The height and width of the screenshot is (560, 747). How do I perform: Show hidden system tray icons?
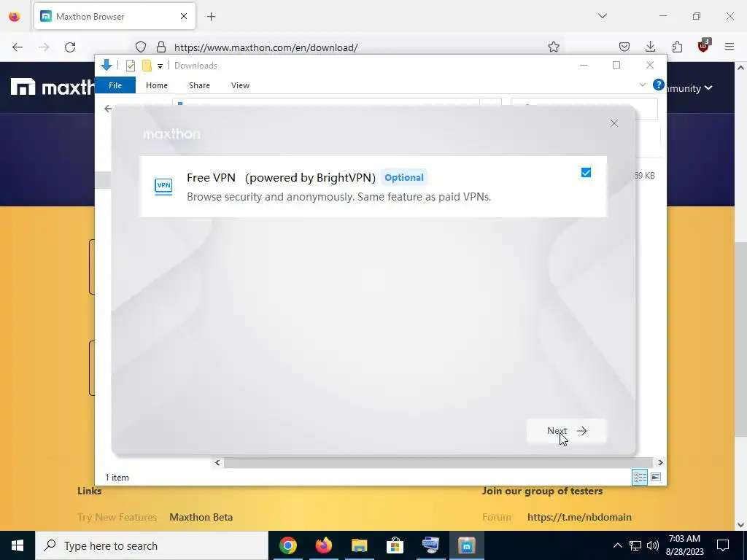617,545
